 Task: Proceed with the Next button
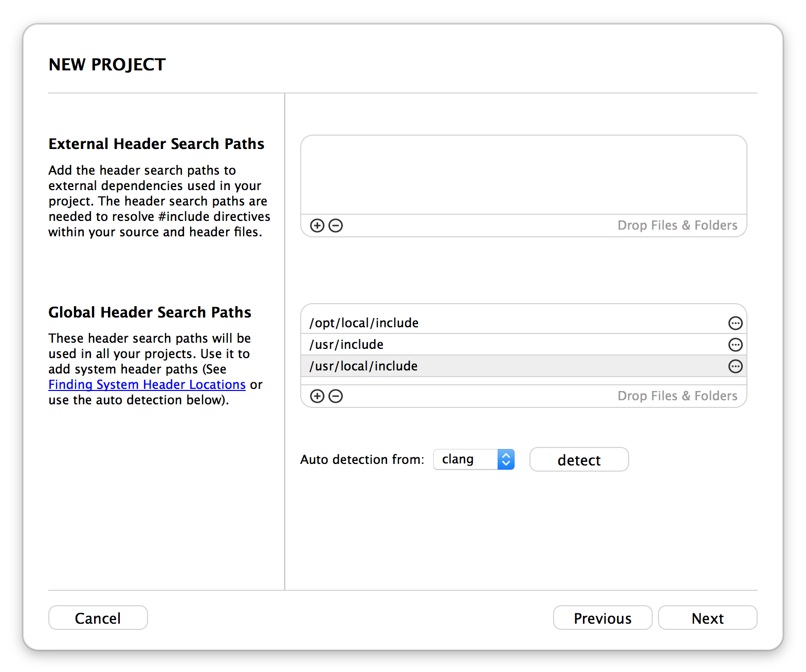point(708,618)
